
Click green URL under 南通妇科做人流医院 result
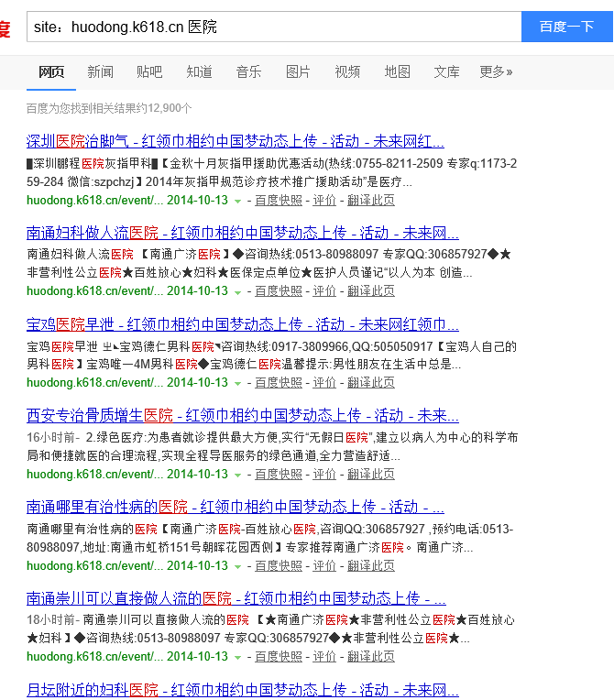94,291
